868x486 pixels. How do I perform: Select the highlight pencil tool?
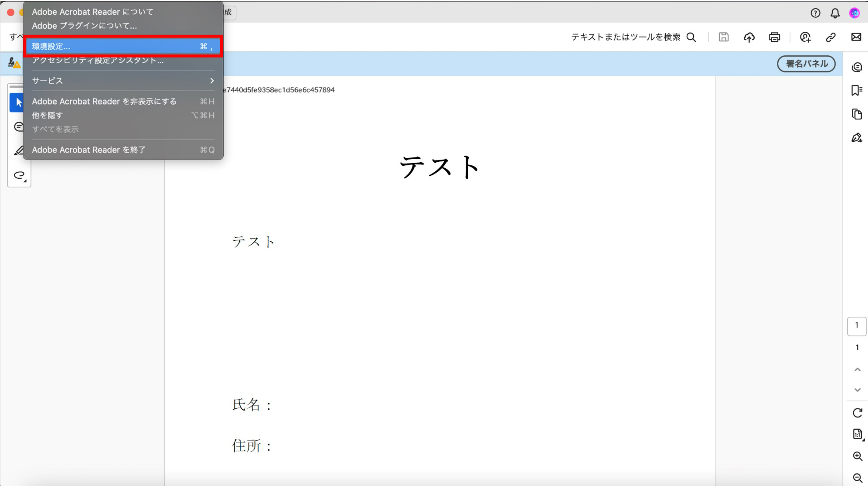19,150
